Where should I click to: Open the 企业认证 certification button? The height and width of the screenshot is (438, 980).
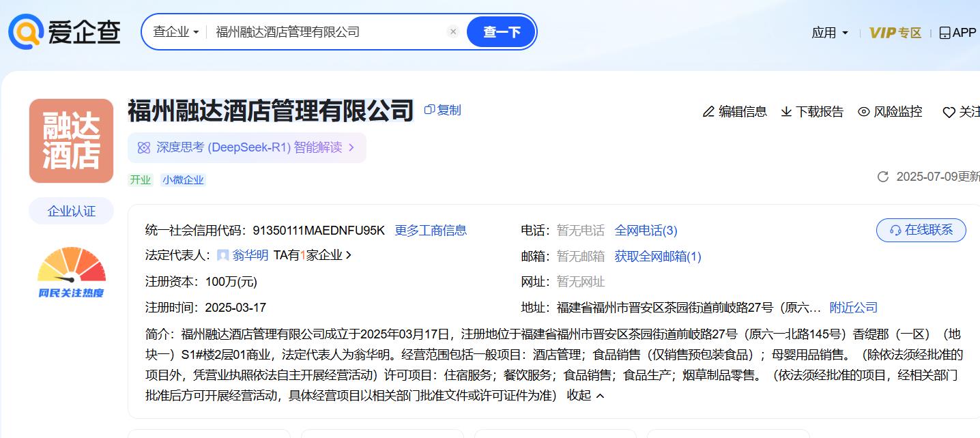point(71,211)
